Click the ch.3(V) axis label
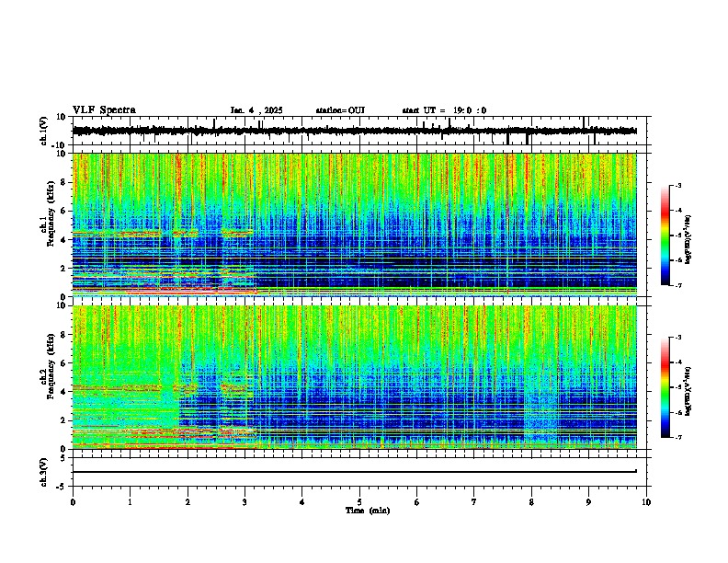The width and height of the screenshot is (728, 563). (x=44, y=472)
